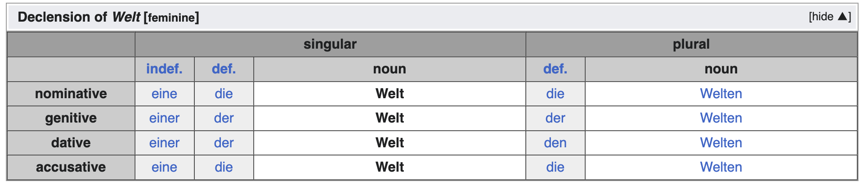
Task: Open 'eine' in the accusative row
Action: tap(164, 167)
